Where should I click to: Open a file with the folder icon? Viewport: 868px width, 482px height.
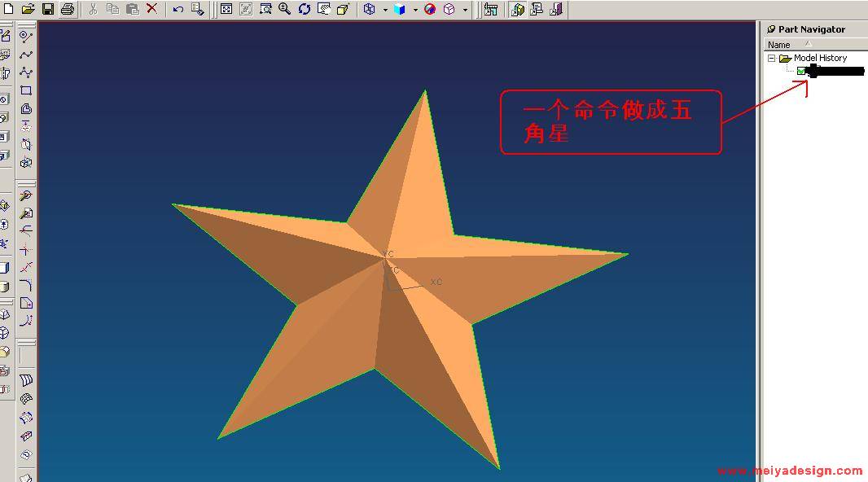pyautogui.click(x=28, y=9)
